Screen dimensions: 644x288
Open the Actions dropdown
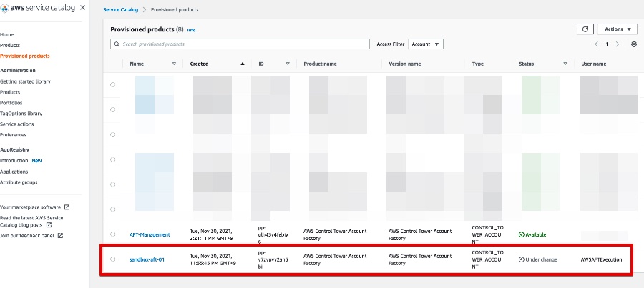click(617, 29)
